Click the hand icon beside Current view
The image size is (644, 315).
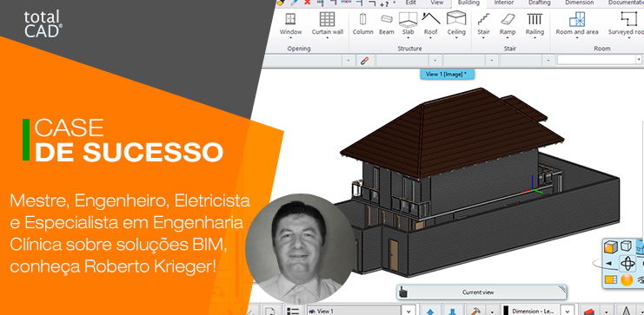[404, 292]
